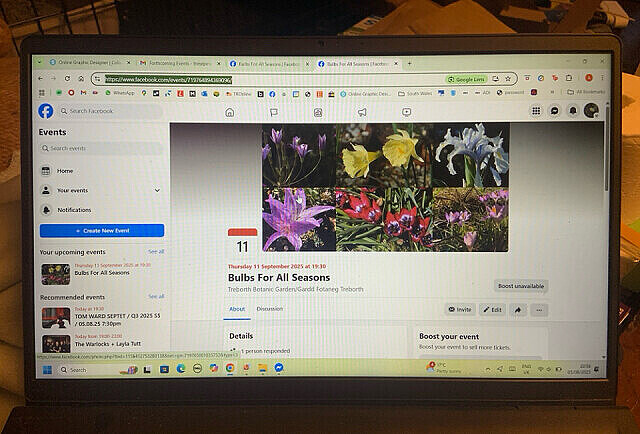Click the Search events field

point(101,148)
